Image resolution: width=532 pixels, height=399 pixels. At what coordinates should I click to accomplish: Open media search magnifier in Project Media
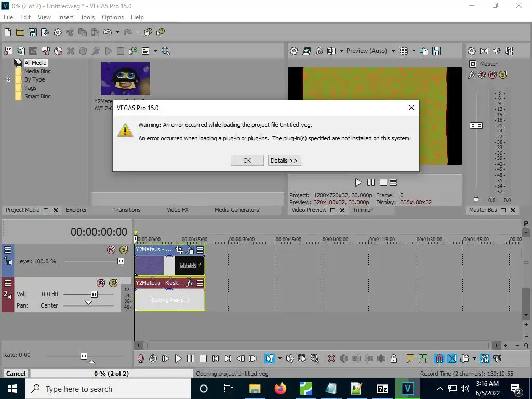click(x=166, y=51)
